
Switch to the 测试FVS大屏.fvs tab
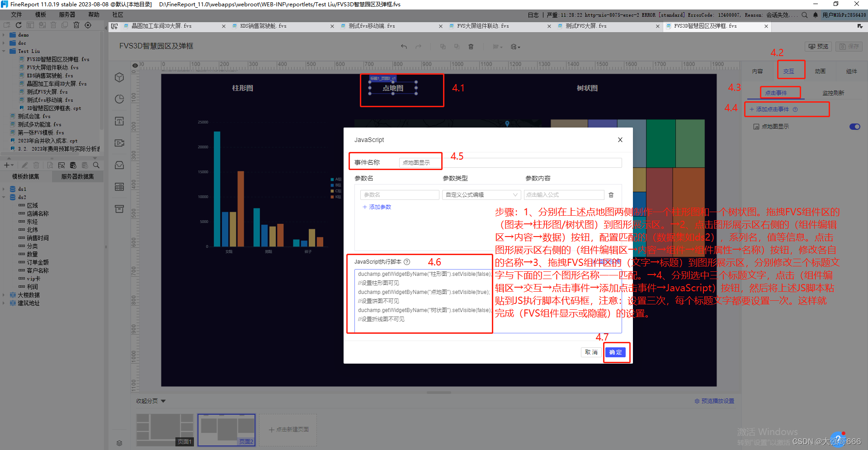click(608, 26)
